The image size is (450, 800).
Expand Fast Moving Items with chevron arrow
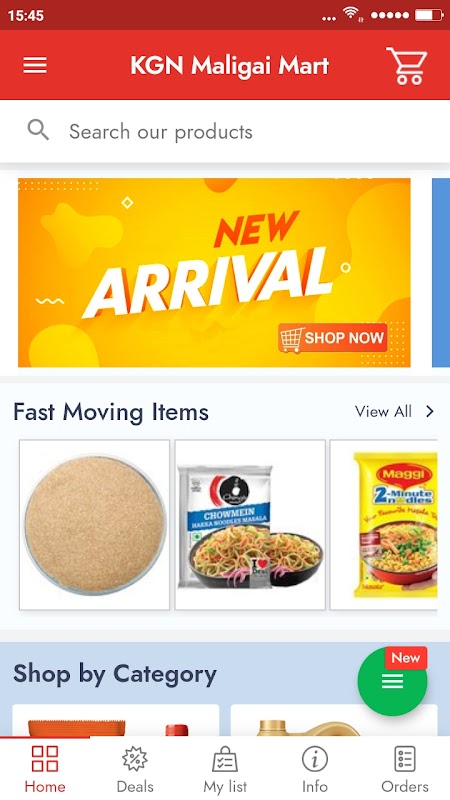click(430, 411)
